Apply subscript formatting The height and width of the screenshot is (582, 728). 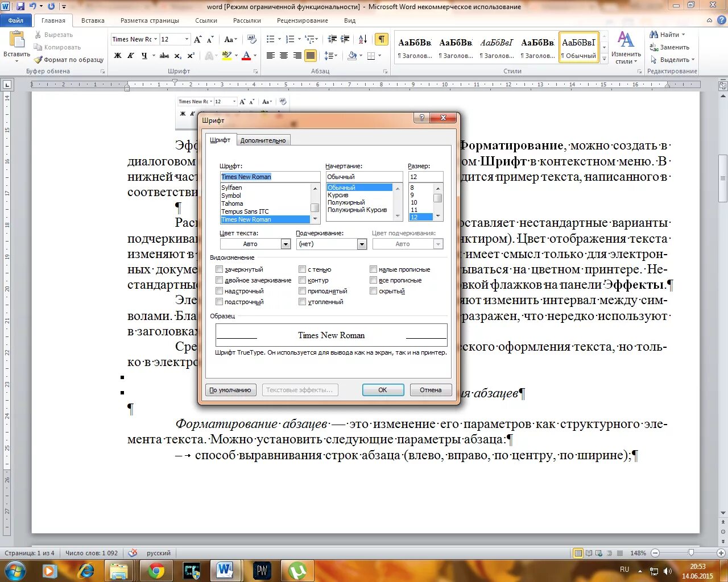coord(178,56)
